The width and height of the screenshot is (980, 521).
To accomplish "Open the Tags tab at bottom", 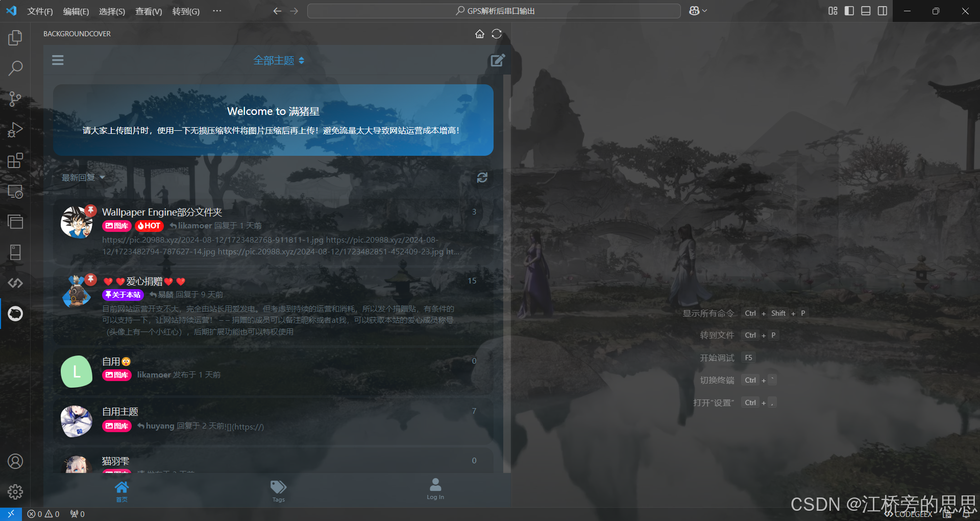I will click(278, 492).
